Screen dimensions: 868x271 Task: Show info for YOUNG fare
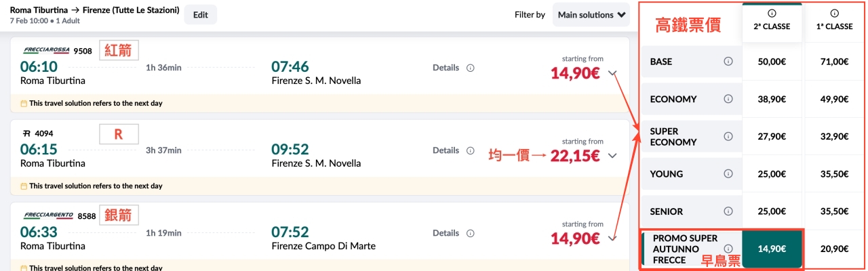(728, 174)
